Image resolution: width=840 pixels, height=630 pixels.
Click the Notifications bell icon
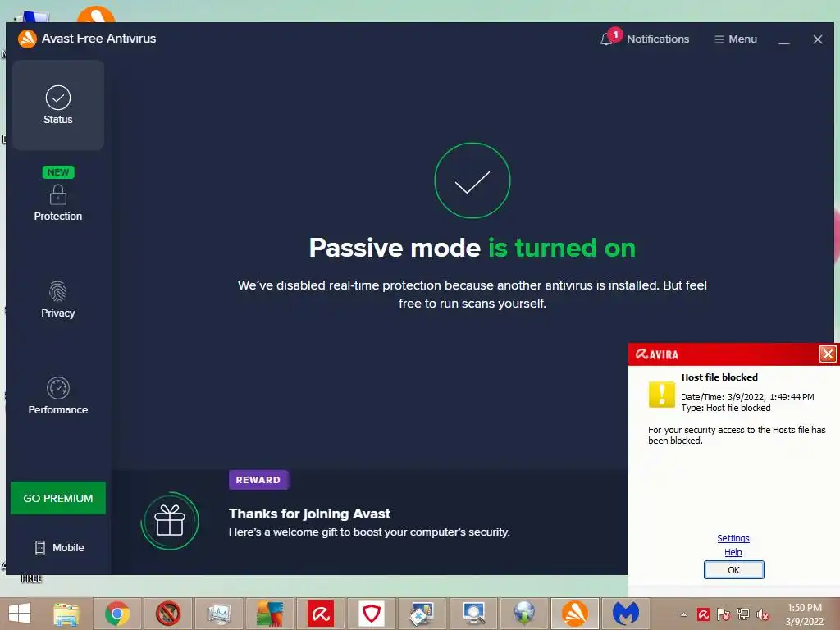[x=606, y=39]
